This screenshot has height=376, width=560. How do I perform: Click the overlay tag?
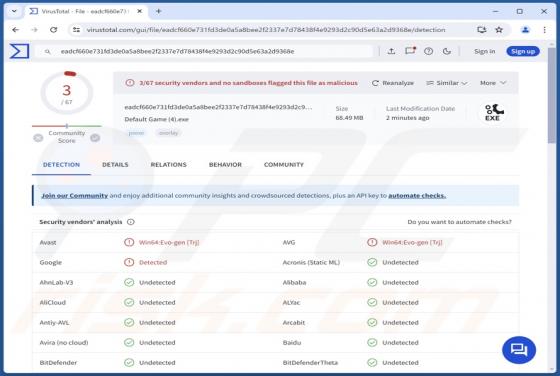tap(168, 133)
